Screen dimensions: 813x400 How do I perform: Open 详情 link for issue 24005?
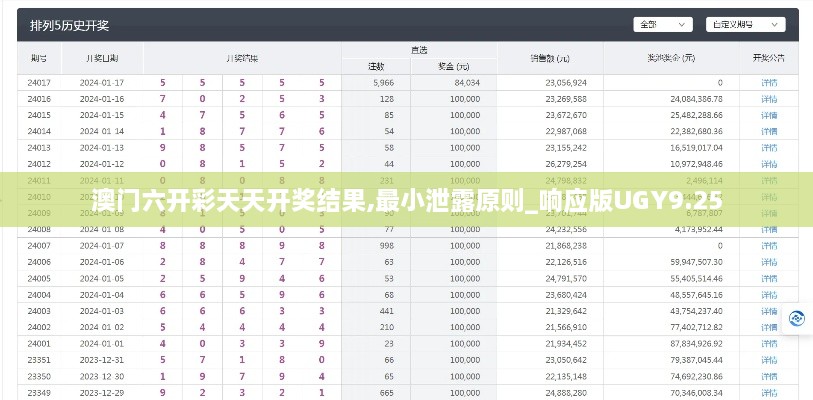point(769,279)
